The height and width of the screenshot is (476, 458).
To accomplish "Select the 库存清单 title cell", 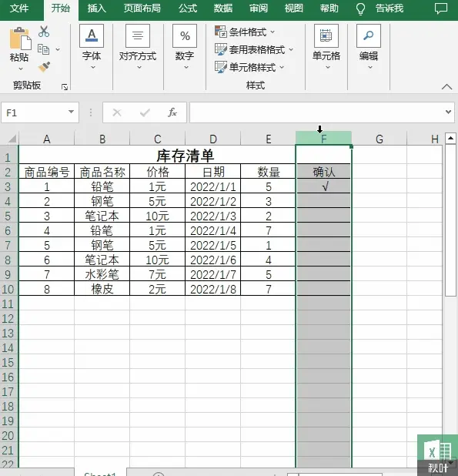I will (x=157, y=156).
